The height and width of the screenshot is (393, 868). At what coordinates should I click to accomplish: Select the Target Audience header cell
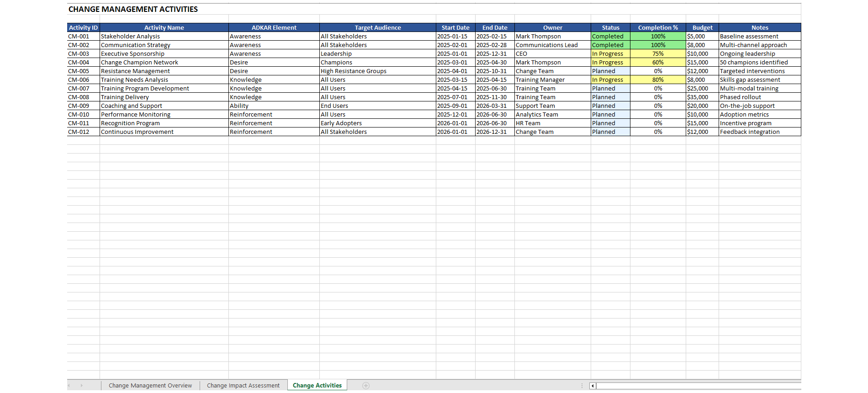(x=378, y=28)
